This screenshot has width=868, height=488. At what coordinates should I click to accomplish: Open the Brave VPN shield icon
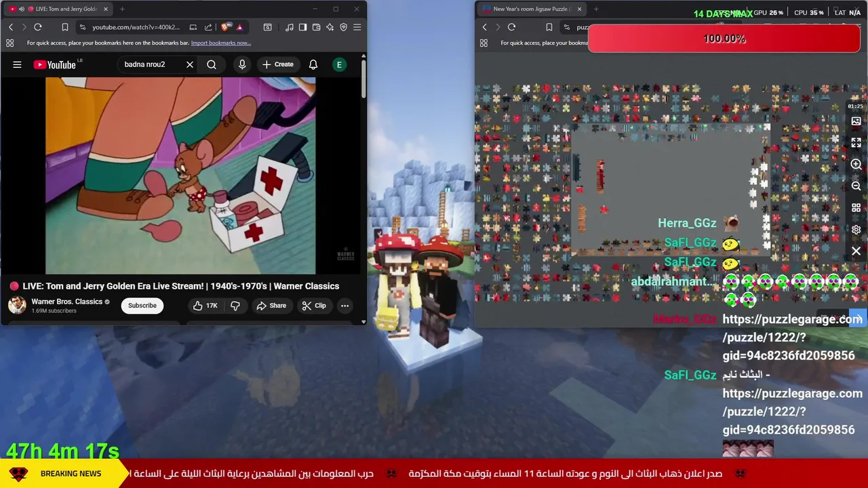tap(343, 27)
